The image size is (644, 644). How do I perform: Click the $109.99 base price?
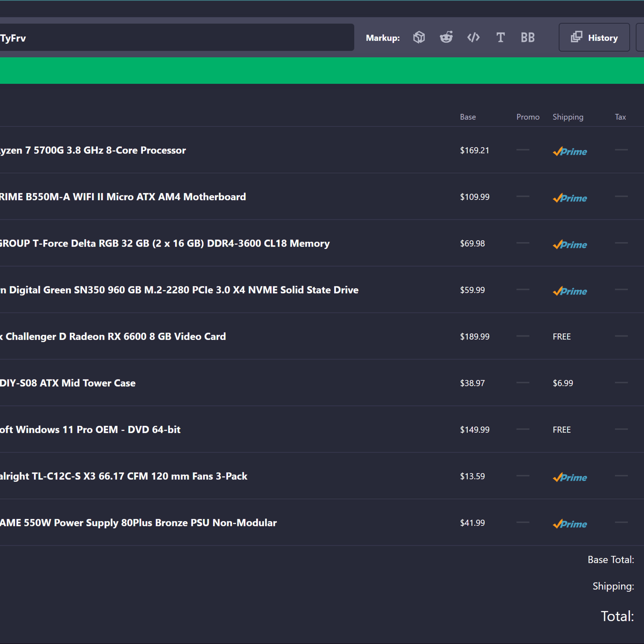point(475,197)
